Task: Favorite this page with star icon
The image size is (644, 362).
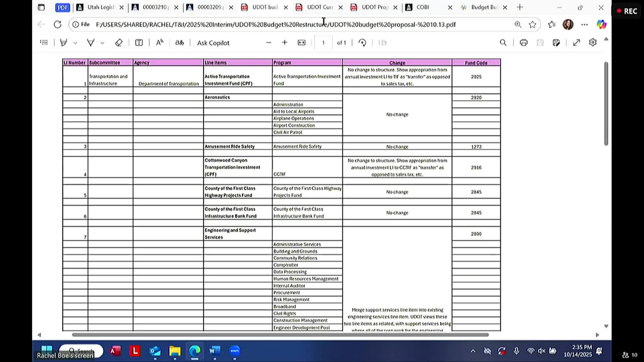Action: click(x=532, y=24)
